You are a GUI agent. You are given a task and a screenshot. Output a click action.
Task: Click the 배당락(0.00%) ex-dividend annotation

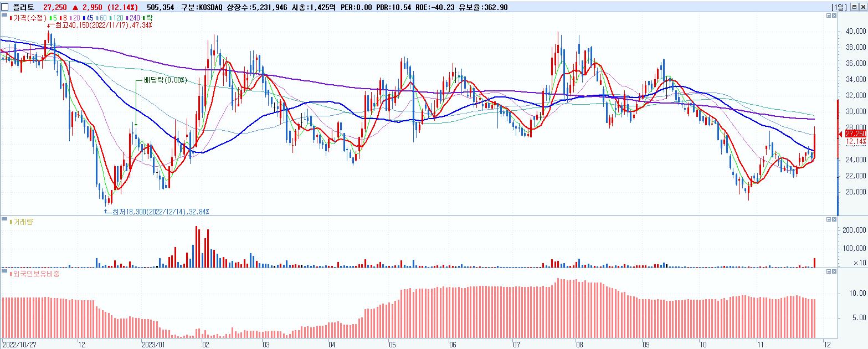coord(165,80)
